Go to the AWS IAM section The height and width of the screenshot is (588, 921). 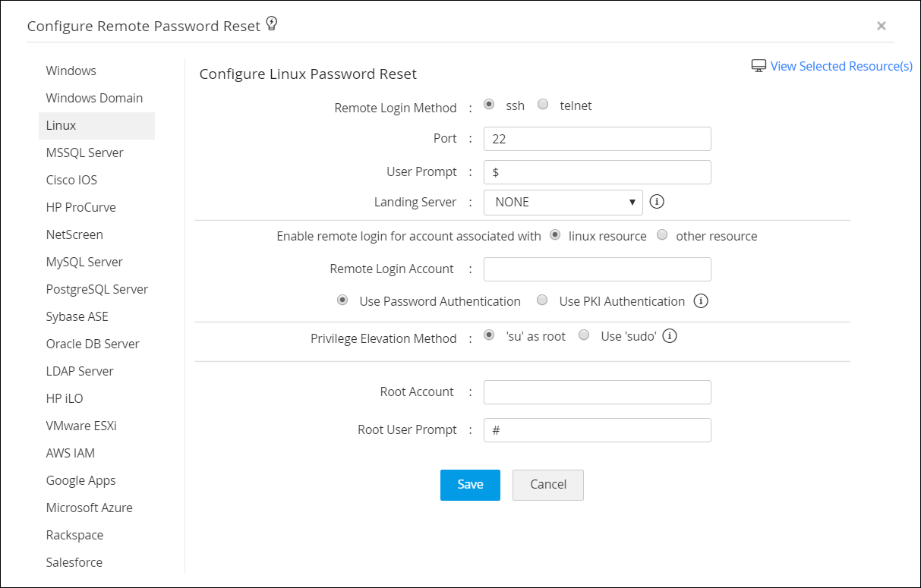coord(71,453)
